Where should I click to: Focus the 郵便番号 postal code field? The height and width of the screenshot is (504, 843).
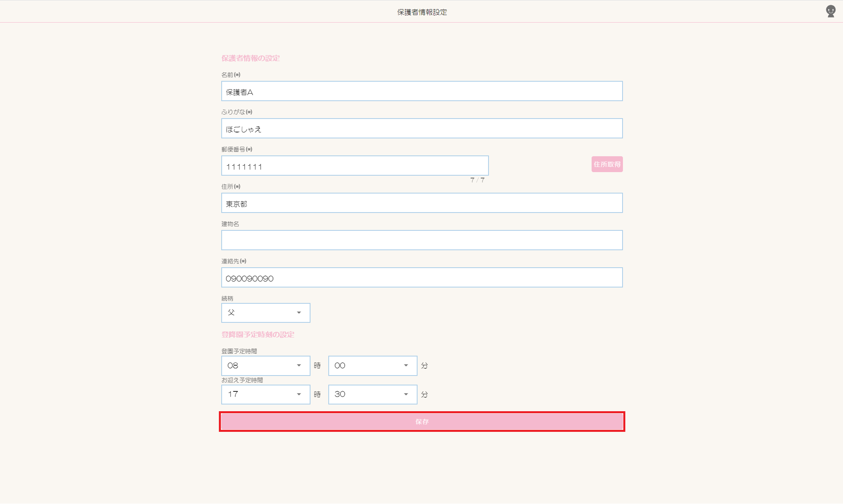point(355,166)
